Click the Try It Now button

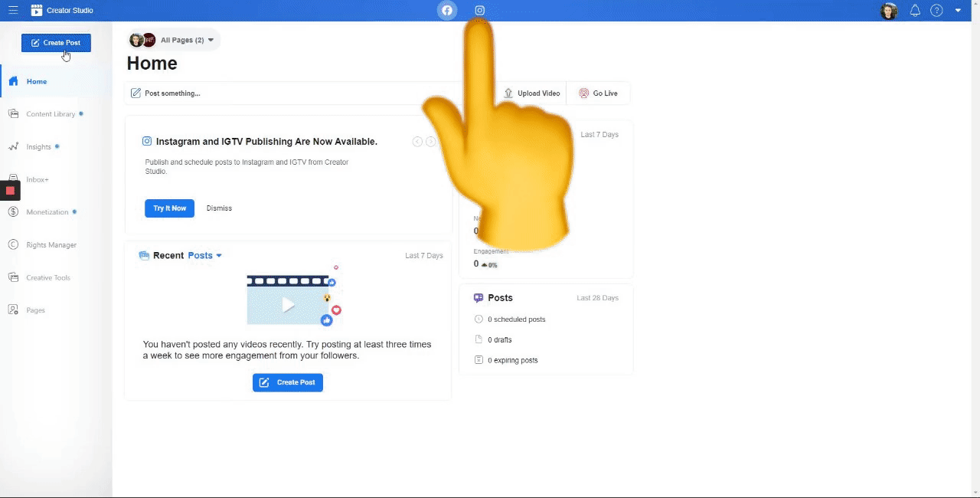coord(169,208)
